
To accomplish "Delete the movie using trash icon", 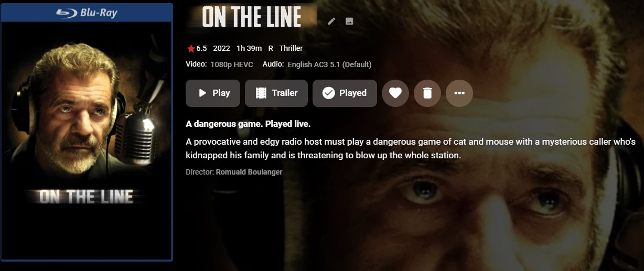I will pyautogui.click(x=427, y=93).
